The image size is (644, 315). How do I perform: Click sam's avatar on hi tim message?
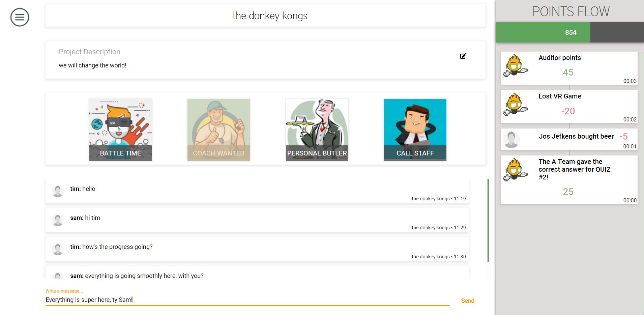pos(58,220)
